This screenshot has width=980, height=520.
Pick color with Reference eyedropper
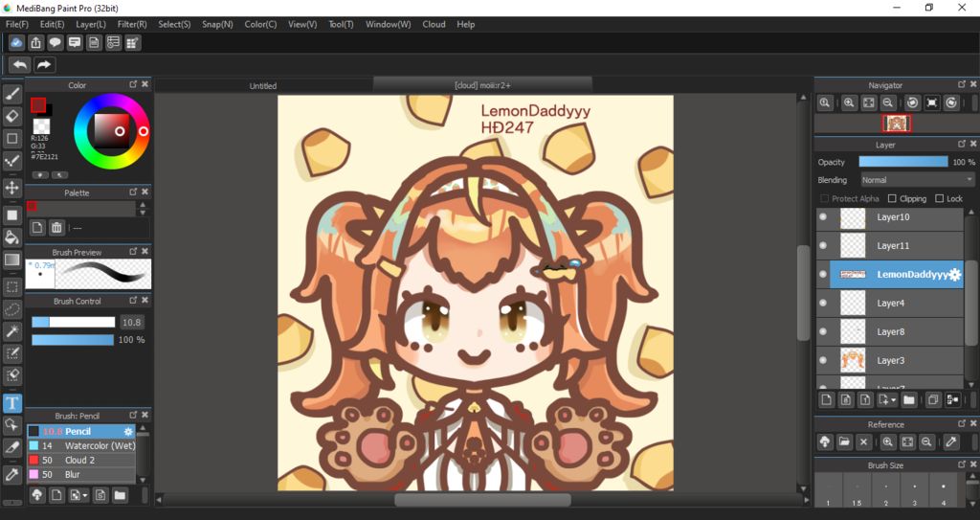pyautogui.click(x=951, y=441)
